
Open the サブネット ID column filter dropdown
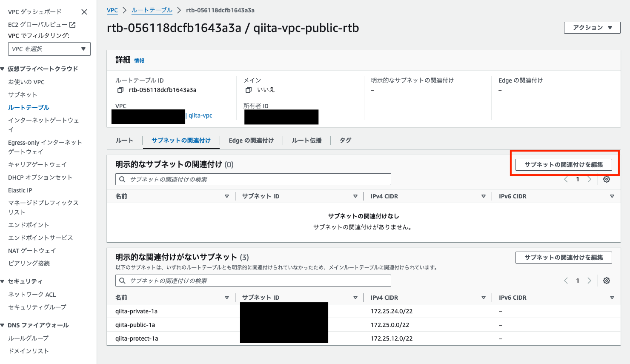(x=356, y=196)
